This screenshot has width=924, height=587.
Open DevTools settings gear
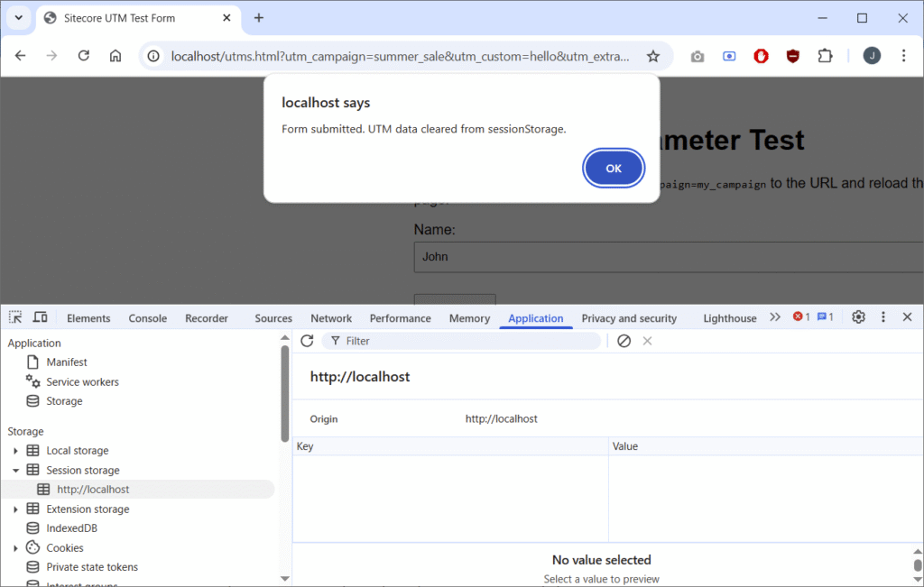click(x=859, y=316)
